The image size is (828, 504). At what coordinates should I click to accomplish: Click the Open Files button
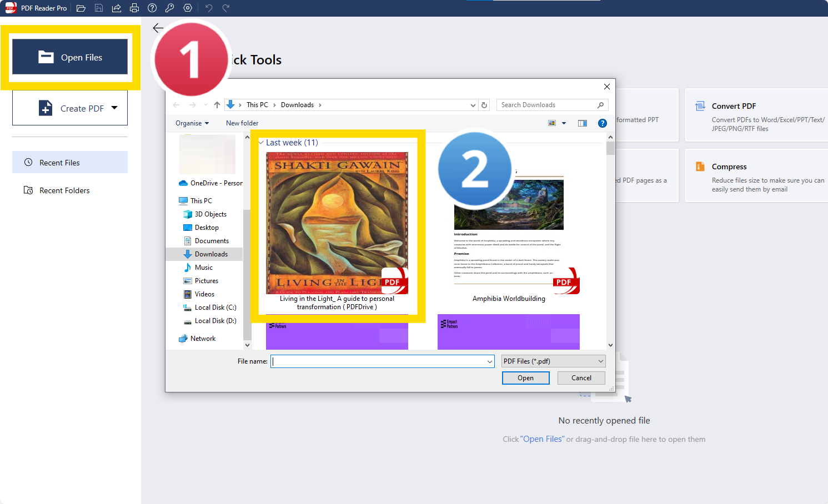70,57
